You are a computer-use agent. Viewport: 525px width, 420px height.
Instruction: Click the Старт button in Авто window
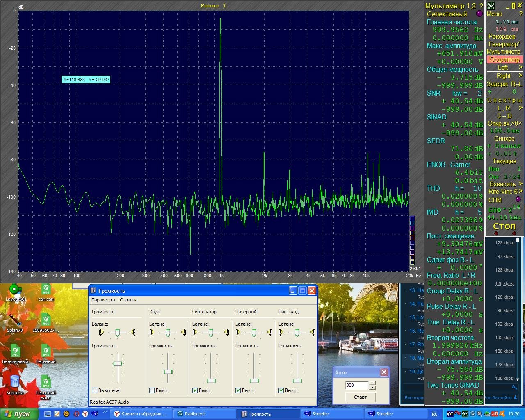pos(360,397)
